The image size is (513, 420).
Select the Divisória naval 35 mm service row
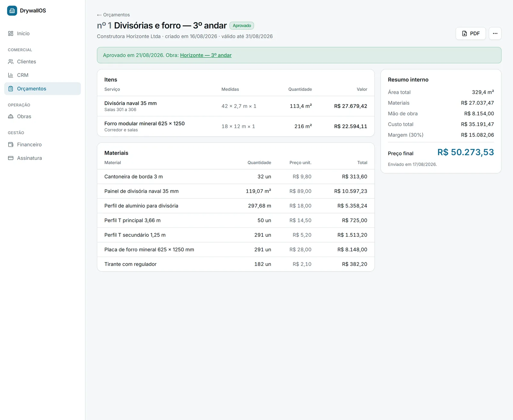click(236, 106)
